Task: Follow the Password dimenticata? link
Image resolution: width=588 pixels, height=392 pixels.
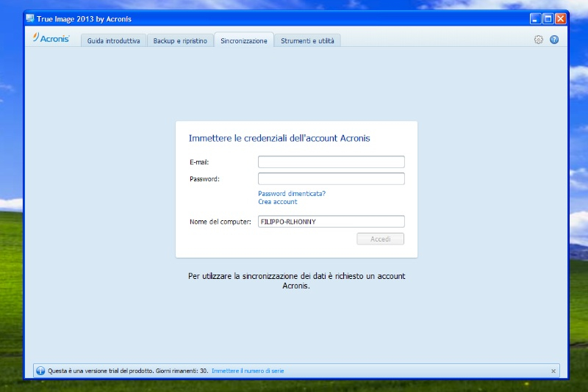Action: (291, 194)
